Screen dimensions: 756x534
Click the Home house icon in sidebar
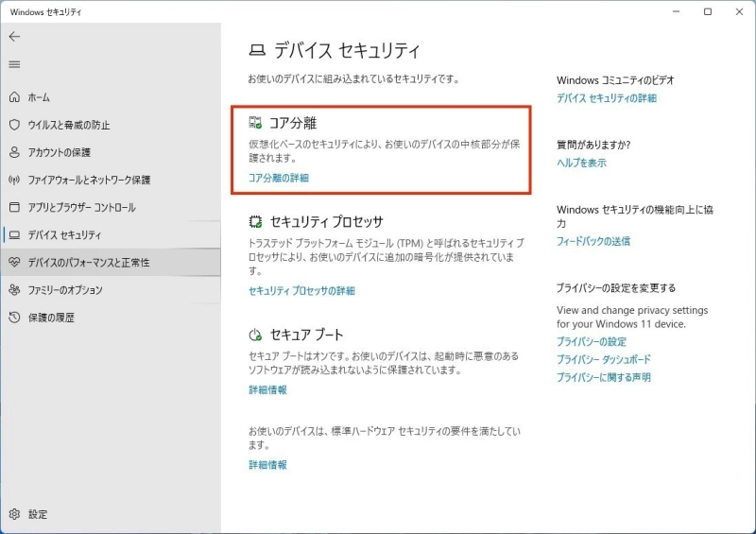14,97
